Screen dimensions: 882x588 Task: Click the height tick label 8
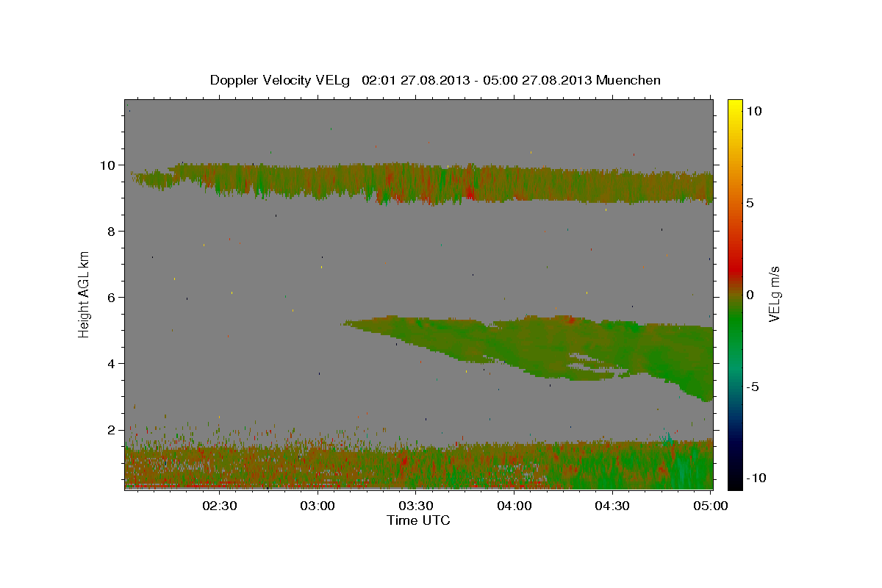coord(112,232)
